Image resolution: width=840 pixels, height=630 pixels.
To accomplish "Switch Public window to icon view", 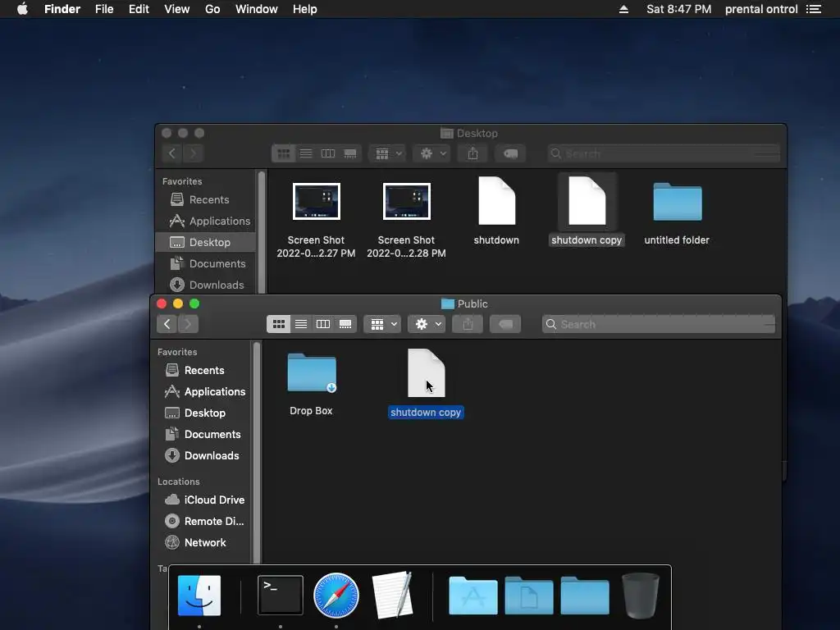I will [x=279, y=324].
